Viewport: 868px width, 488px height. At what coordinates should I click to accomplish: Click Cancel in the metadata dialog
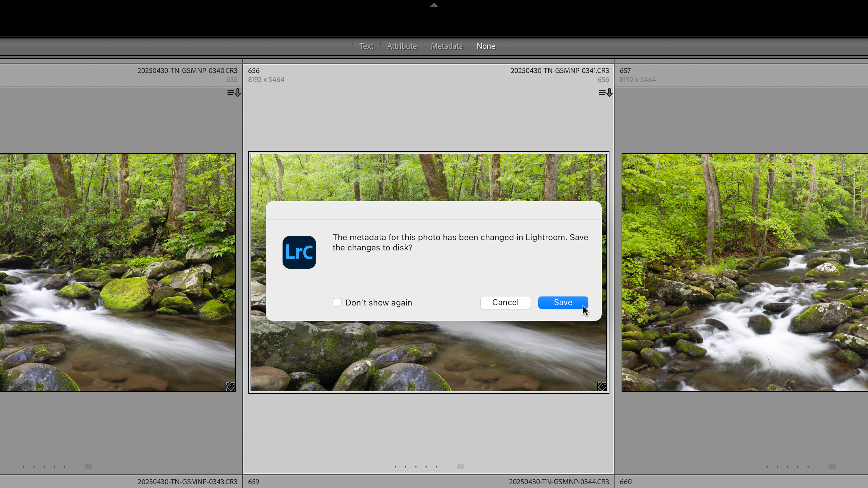[505, 302]
